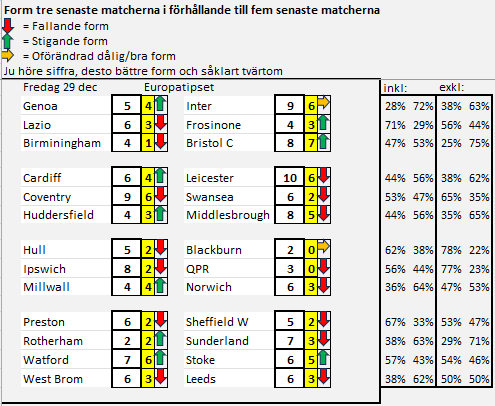Click the red falling arrow beside Lazio
This screenshot has width=495, height=406.
pos(161,122)
